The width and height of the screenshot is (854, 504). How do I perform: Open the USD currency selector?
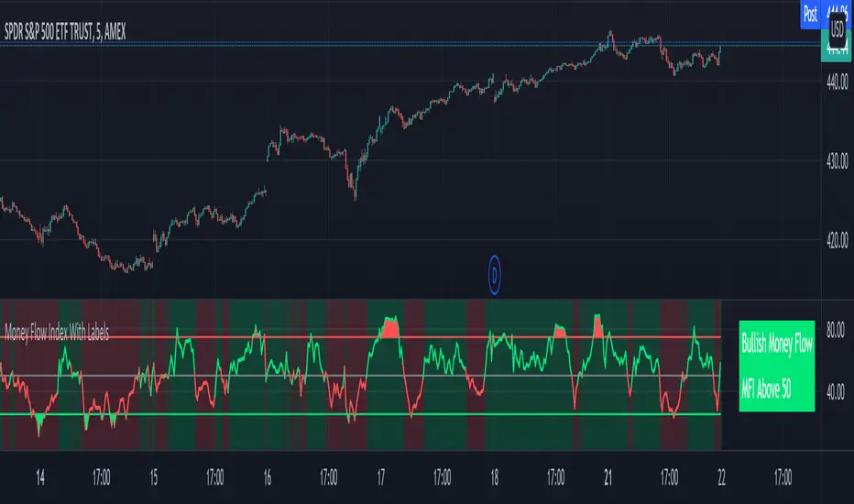pos(838,28)
